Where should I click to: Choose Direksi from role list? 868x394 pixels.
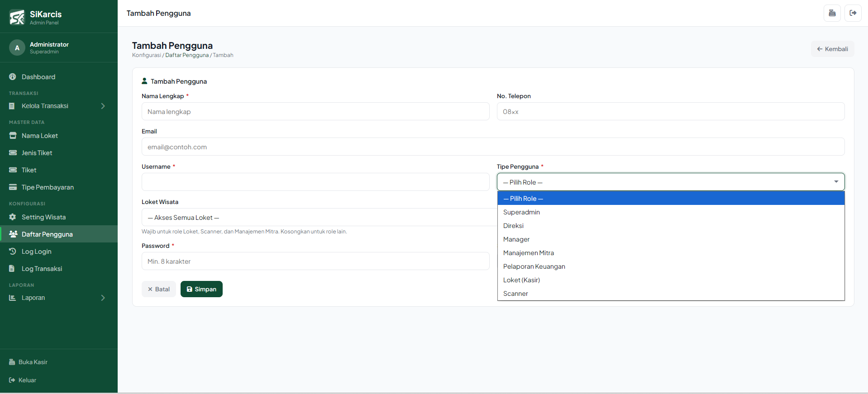point(671,226)
